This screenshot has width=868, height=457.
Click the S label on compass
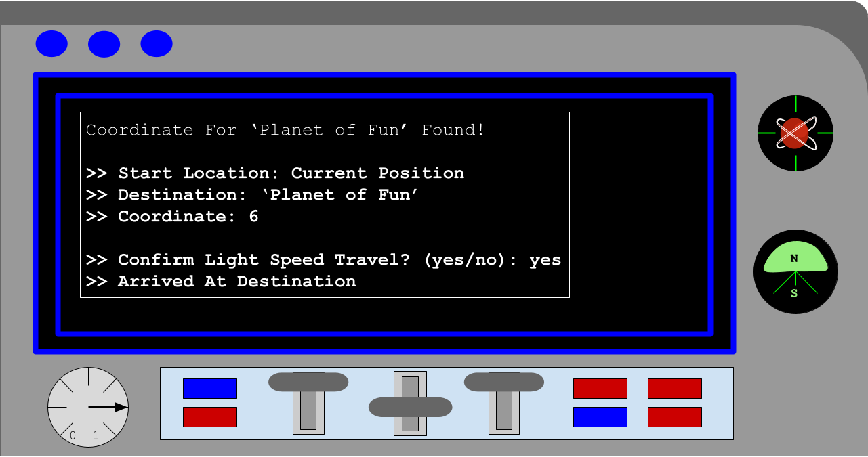point(794,293)
